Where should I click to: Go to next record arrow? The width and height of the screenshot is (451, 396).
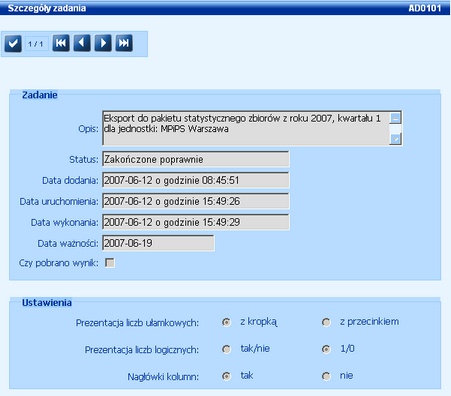pyautogui.click(x=103, y=43)
